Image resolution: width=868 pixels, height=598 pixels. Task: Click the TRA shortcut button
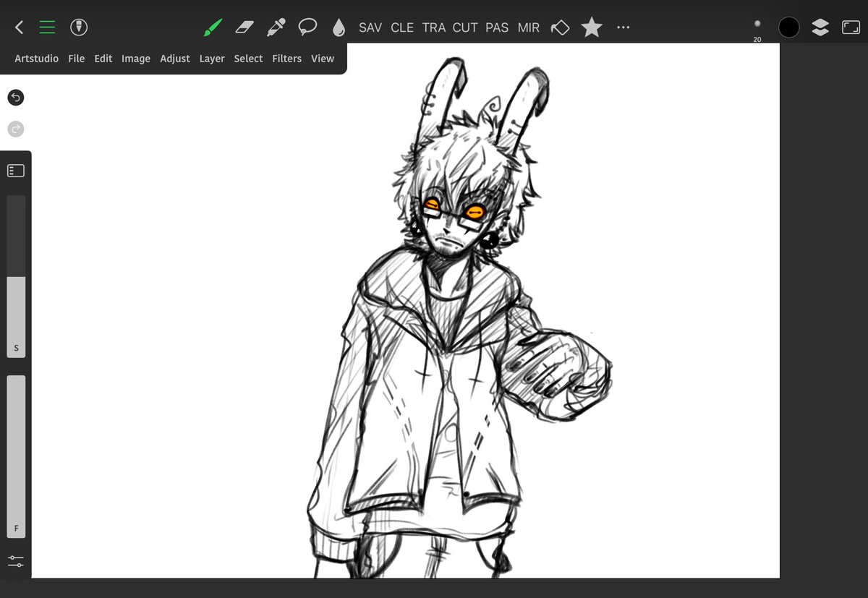pos(434,27)
